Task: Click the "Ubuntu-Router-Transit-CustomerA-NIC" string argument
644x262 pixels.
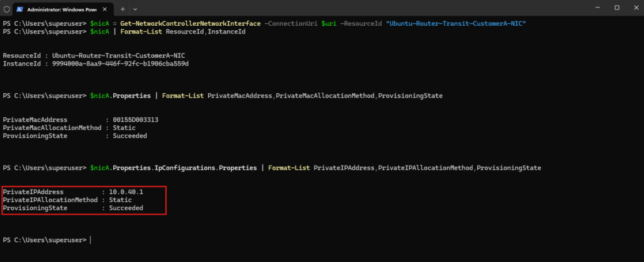Action: 456,24
